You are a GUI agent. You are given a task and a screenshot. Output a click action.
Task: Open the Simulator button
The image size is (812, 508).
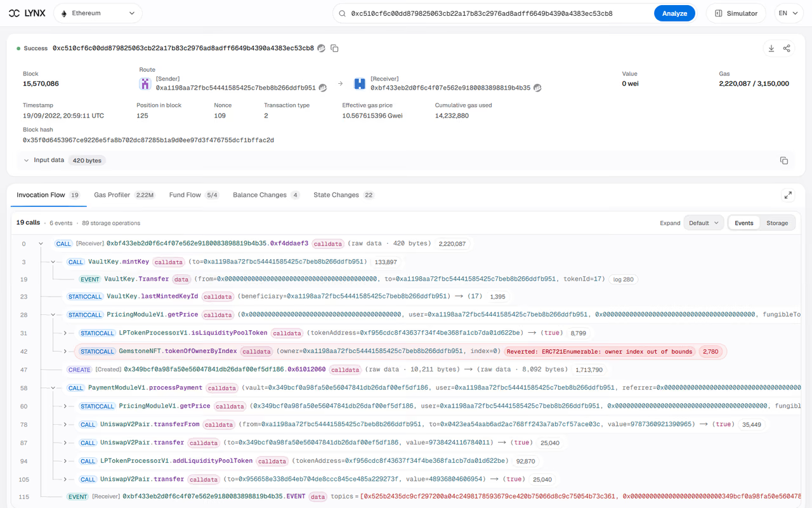tap(736, 13)
